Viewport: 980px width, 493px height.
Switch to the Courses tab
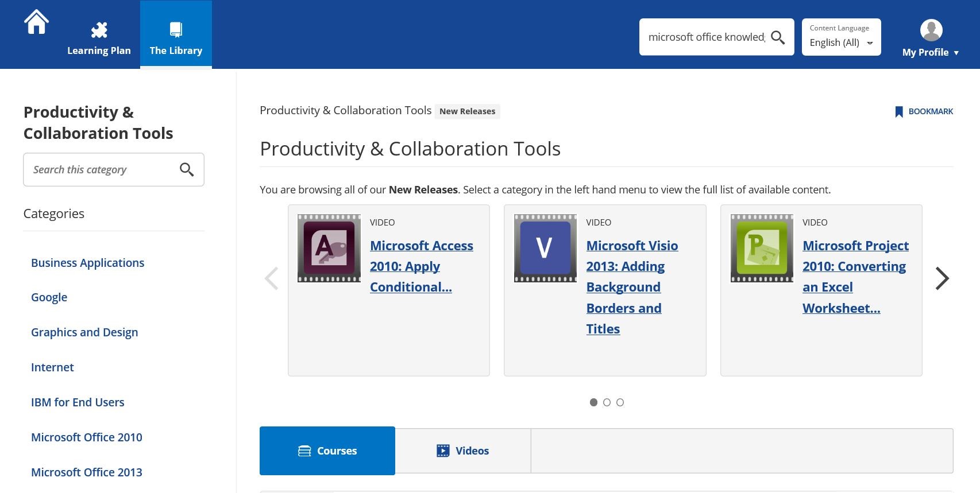coord(327,451)
